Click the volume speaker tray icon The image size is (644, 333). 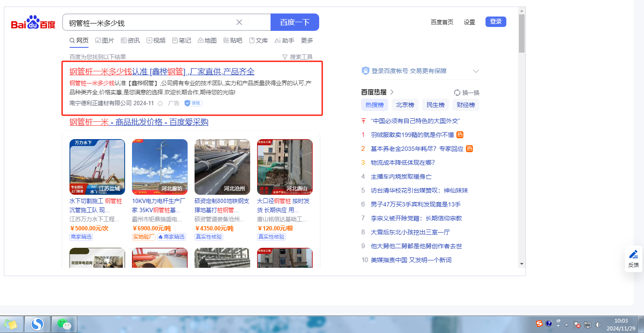click(x=598, y=324)
